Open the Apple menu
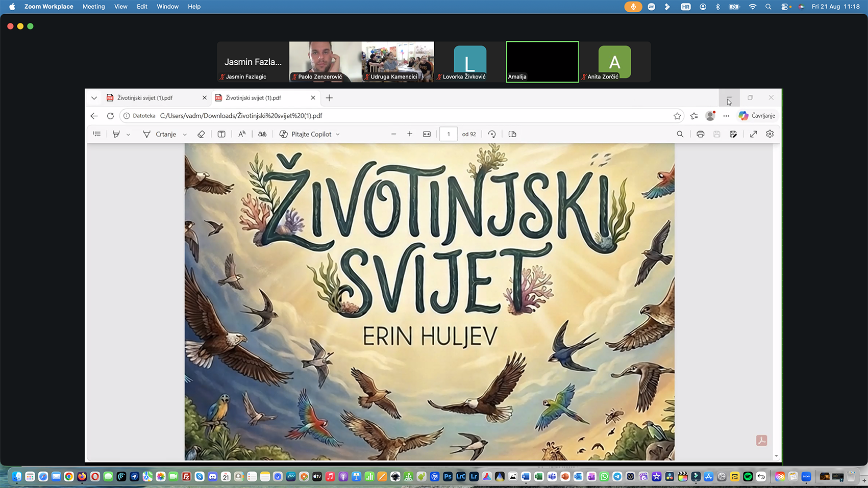The height and width of the screenshot is (488, 868). coord(12,7)
